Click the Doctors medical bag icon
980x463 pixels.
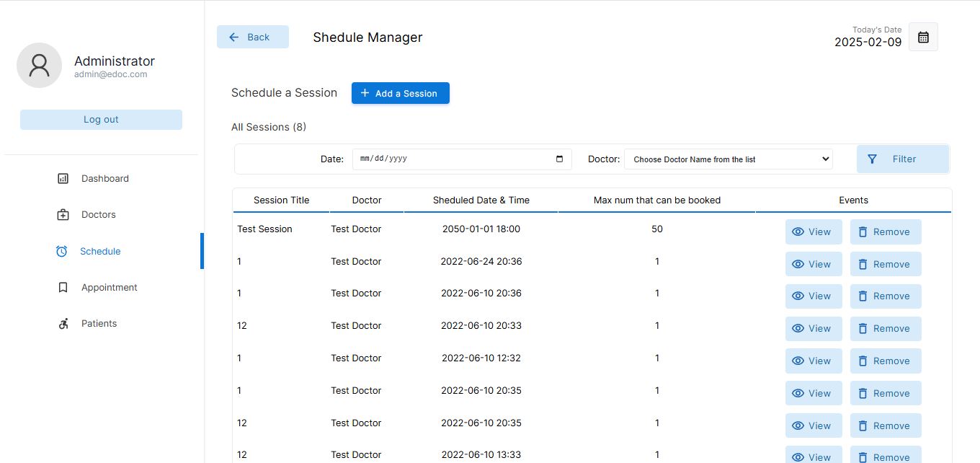(x=63, y=215)
